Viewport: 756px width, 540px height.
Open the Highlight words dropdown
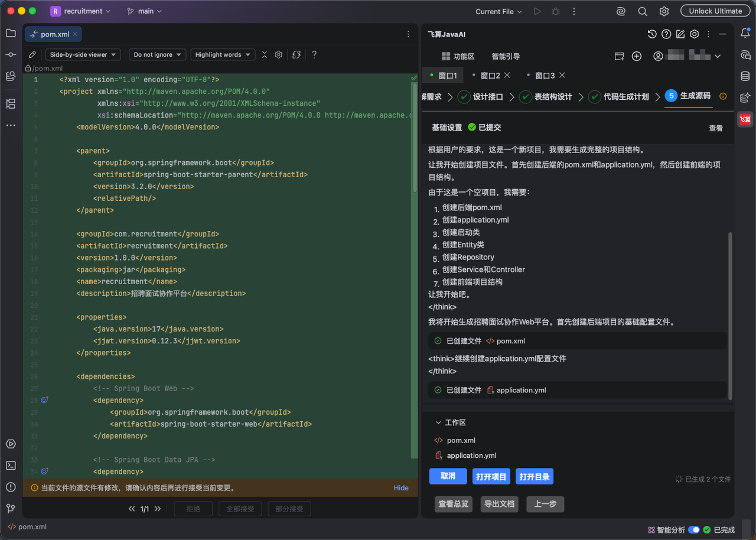tap(223, 54)
